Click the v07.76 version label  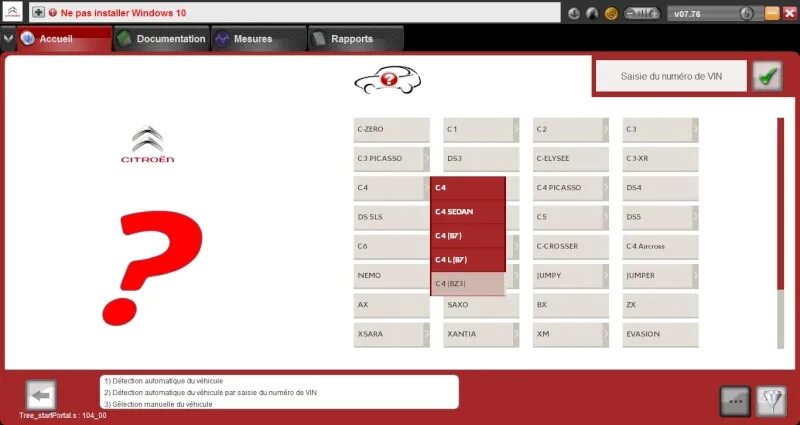[687, 14]
